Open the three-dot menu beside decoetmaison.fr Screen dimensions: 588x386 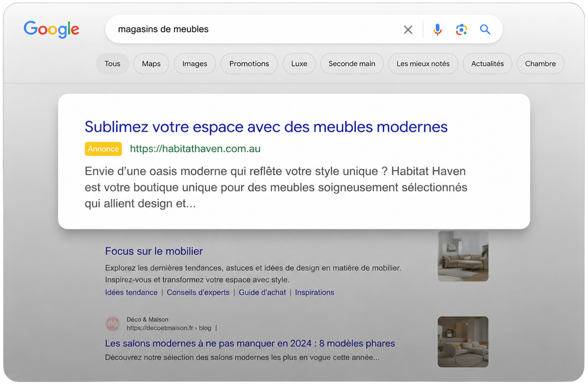(216, 328)
